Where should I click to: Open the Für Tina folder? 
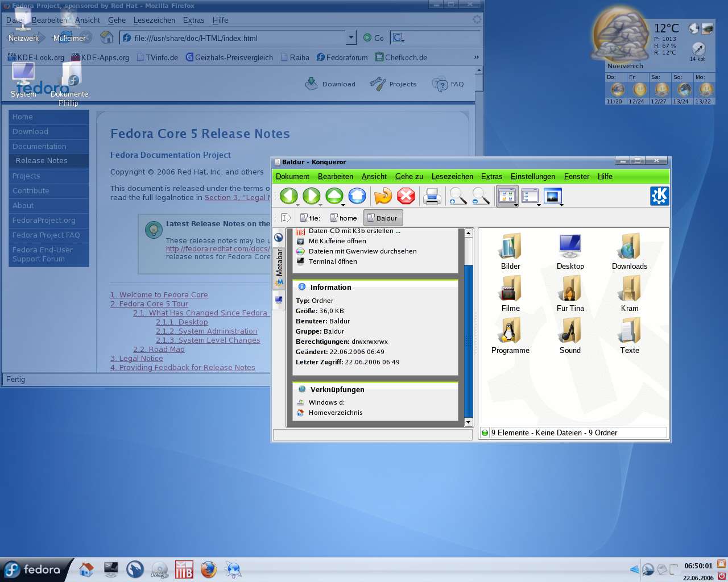coord(570,294)
